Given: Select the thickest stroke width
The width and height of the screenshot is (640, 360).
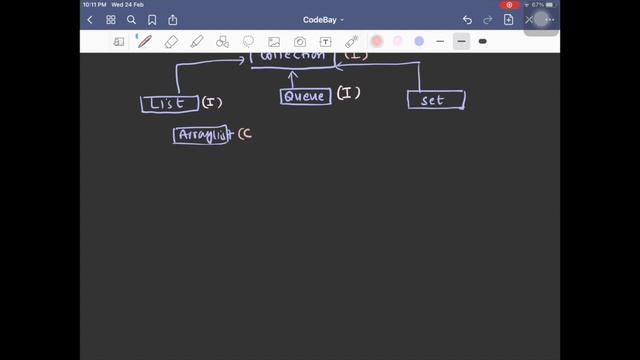Looking at the screenshot, I should pyautogui.click(x=482, y=41).
